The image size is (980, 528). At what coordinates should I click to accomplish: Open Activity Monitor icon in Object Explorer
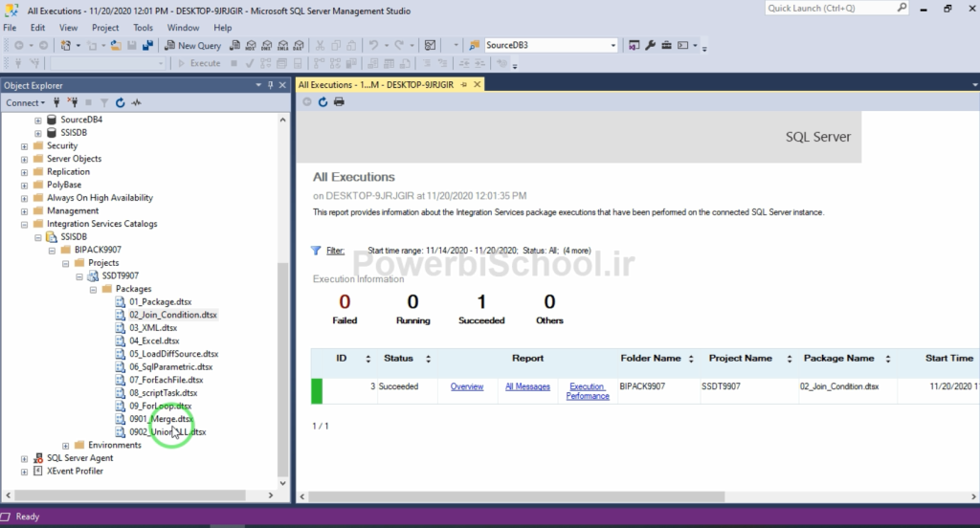coord(136,102)
